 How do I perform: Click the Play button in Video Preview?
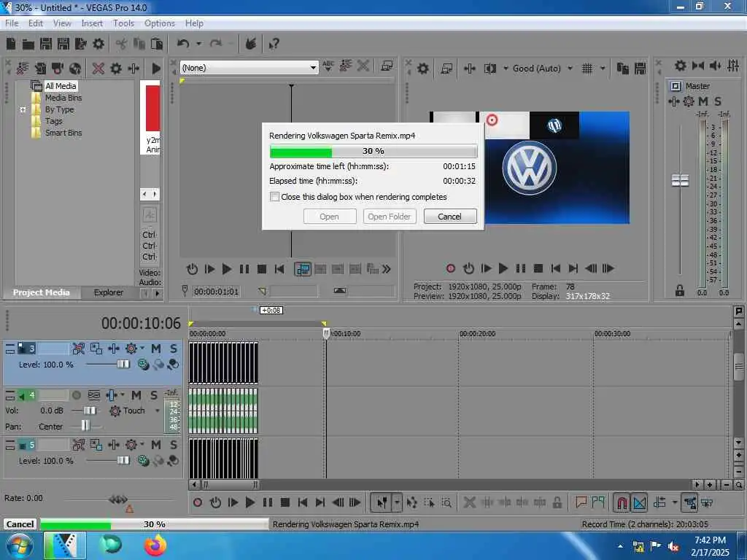pos(503,268)
